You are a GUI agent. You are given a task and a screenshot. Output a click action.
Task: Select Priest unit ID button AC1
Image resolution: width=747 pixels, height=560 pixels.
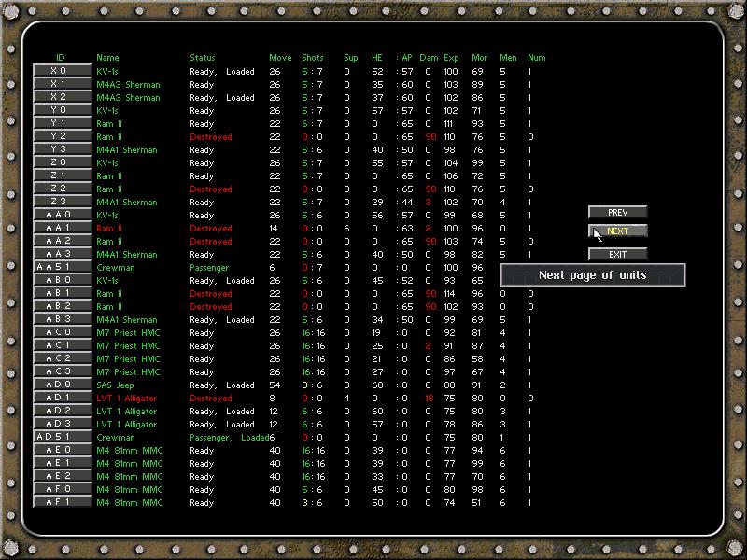tap(62, 345)
